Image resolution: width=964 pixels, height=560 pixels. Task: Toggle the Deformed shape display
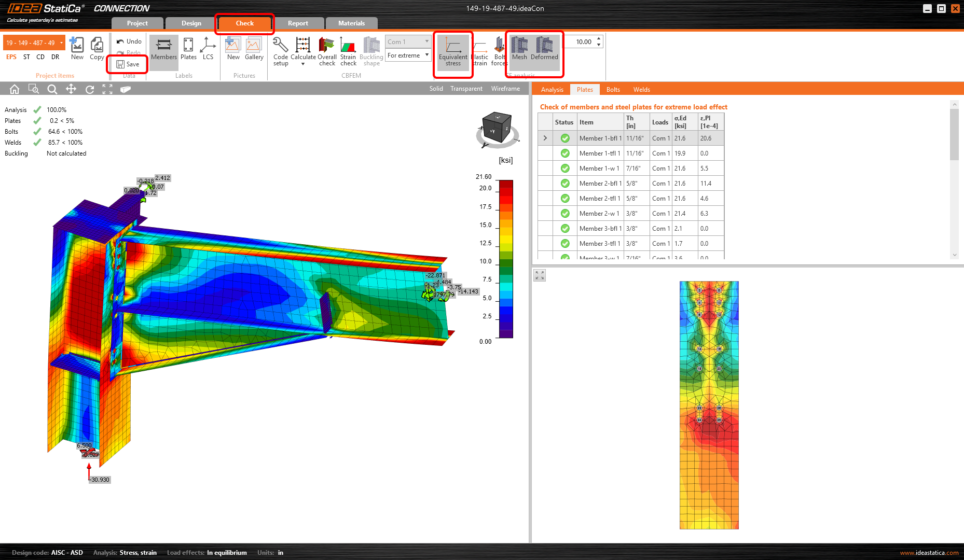tap(544, 49)
